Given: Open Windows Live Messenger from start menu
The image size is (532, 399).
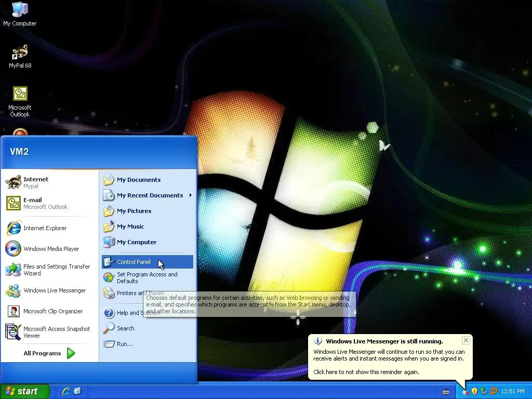Looking at the screenshot, I should click(x=49, y=290).
